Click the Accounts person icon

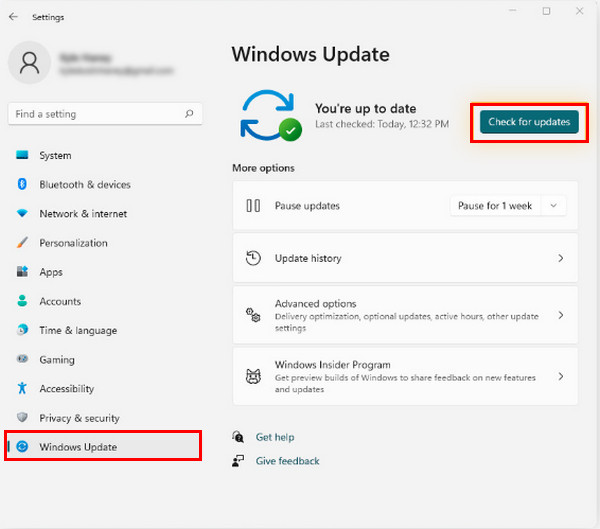point(22,301)
